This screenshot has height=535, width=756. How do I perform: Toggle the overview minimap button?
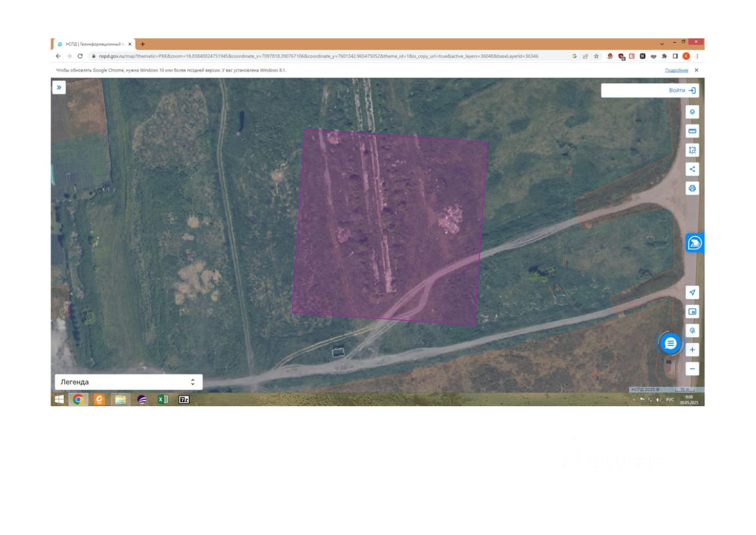click(692, 311)
